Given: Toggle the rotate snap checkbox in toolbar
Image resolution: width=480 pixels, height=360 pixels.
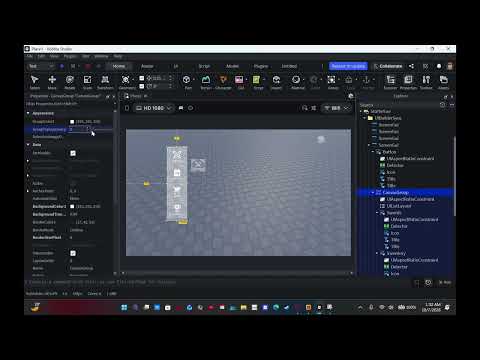Looking at the screenshot, I should click(x=142, y=86).
